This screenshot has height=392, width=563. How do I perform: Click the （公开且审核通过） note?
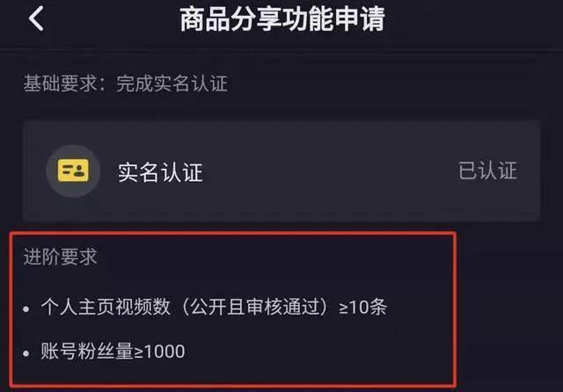point(254,307)
